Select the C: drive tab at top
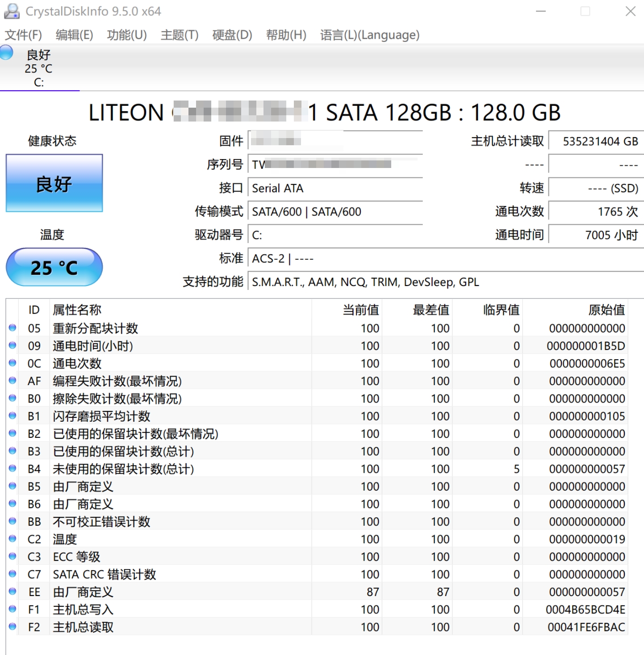 [39, 68]
